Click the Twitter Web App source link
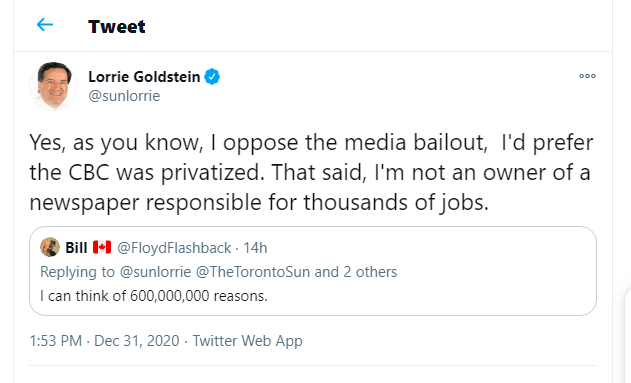631x383 pixels. pos(247,341)
